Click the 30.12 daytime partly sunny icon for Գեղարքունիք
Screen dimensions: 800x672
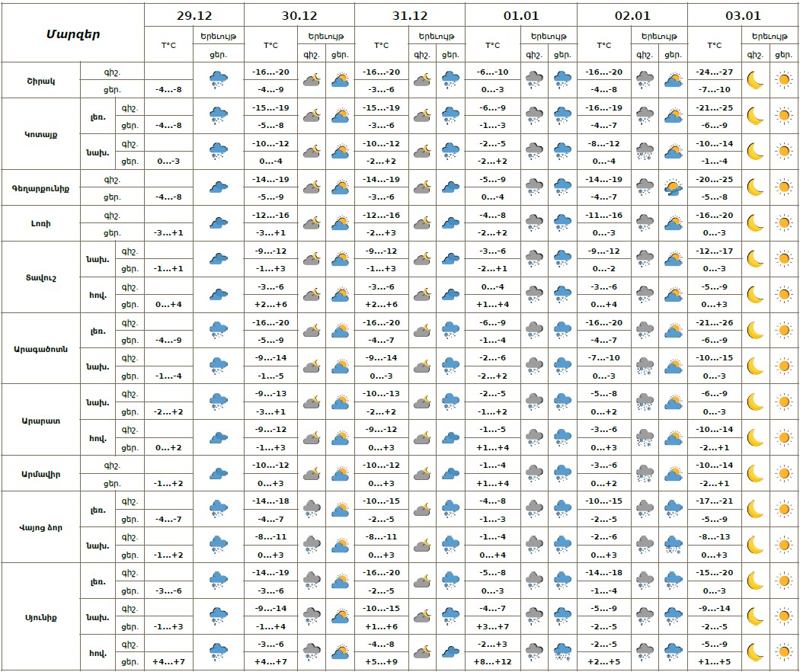340,187
